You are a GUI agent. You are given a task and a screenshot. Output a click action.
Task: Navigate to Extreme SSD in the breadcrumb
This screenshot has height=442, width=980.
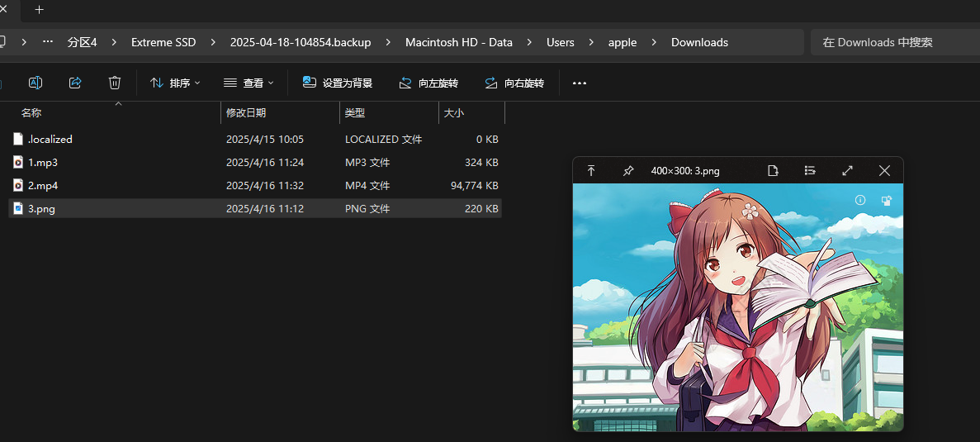[x=163, y=42]
